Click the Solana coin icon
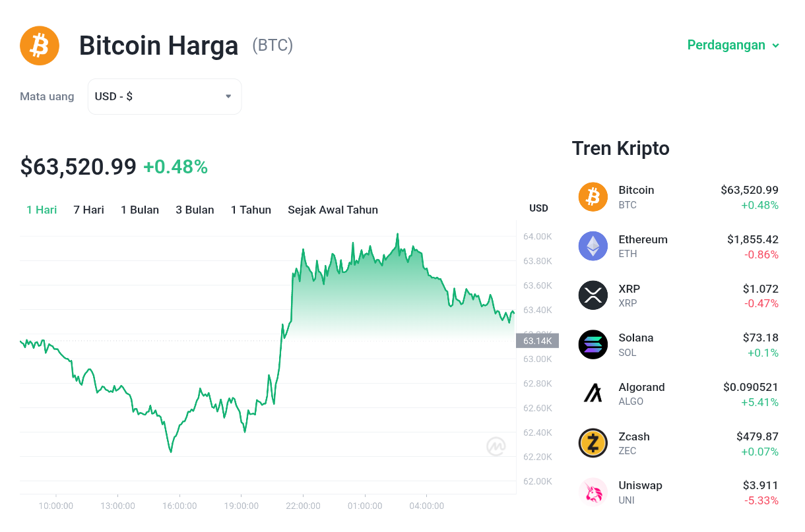Image resolution: width=805 pixels, height=532 pixels. [593, 344]
